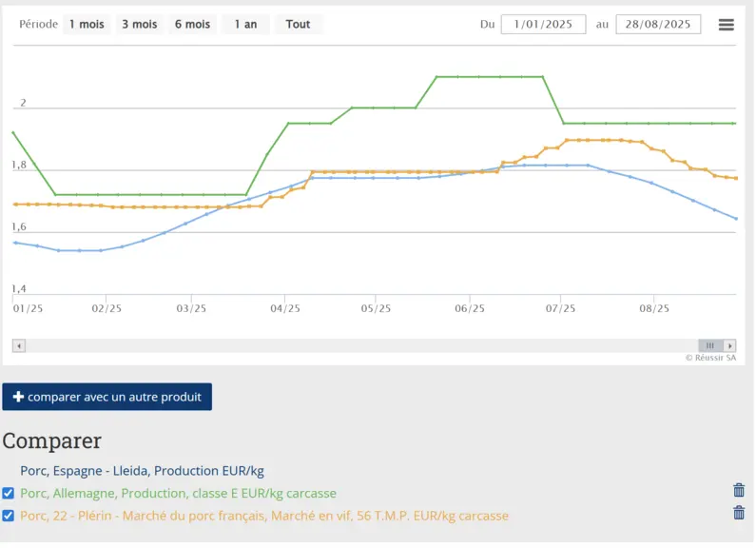Uncheck the Porc Allemagne series checkbox
The image size is (756, 548).
(9, 495)
